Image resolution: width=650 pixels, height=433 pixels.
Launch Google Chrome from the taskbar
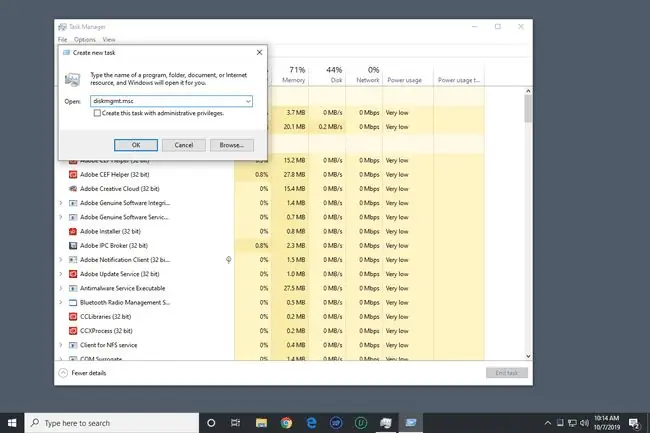point(286,423)
